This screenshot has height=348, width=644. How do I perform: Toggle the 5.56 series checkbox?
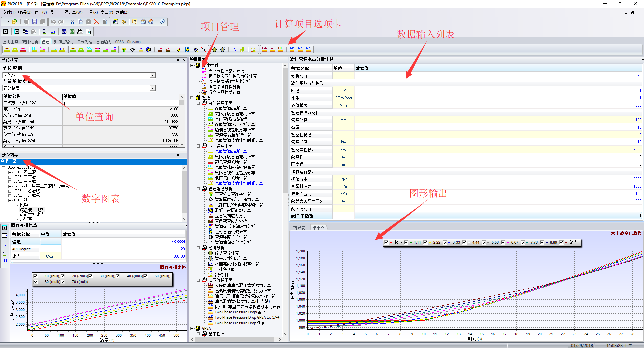point(484,242)
